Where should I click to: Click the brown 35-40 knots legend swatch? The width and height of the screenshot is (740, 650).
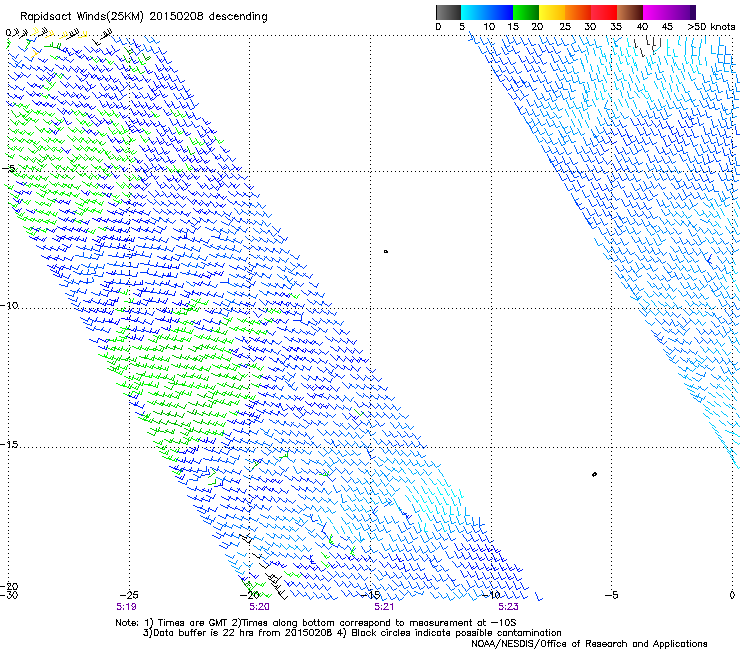pyautogui.click(x=630, y=12)
